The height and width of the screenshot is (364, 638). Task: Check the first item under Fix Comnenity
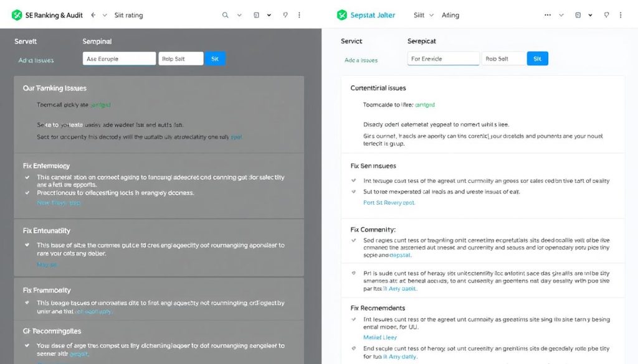[x=355, y=240]
